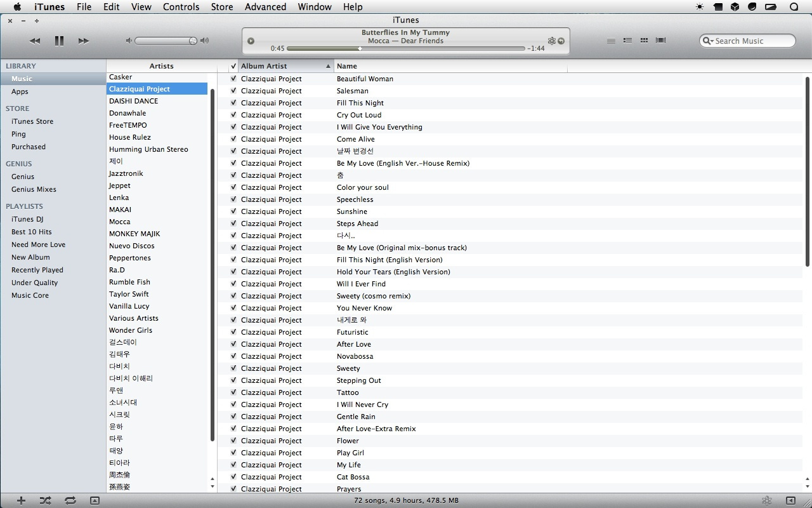Click the brightness sun icon in menu bar

coord(700,7)
